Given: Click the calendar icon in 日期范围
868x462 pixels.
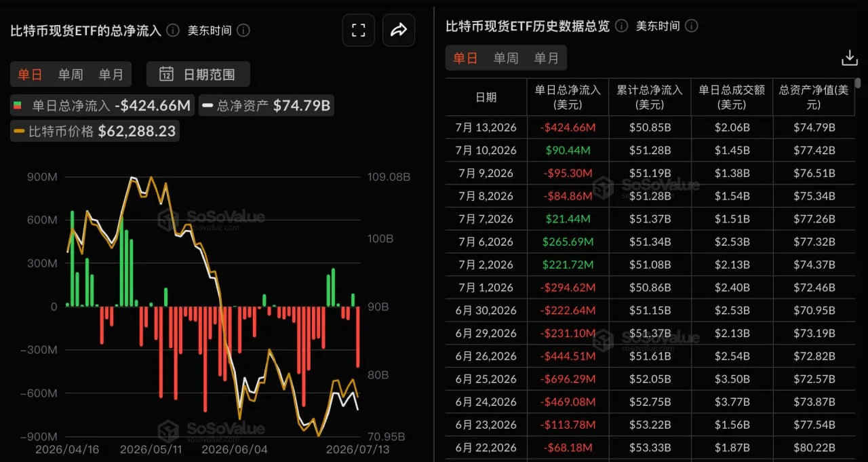Looking at the screenshot, I should [x=167, y=75].
